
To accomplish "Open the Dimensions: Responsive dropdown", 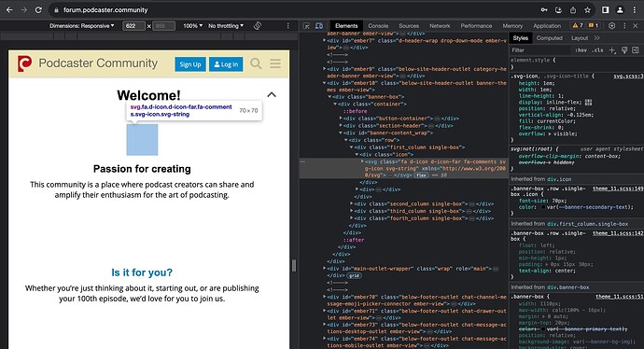I will [82, 25].
